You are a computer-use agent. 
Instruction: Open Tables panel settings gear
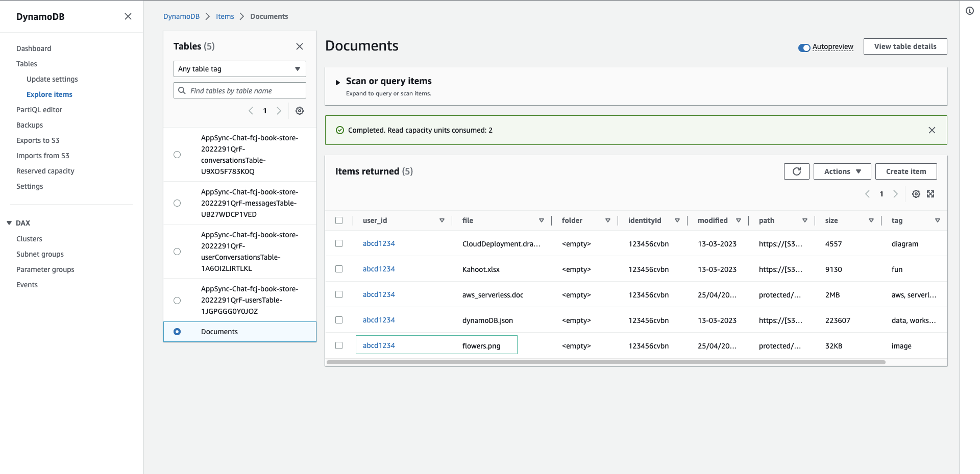(300, 111)
